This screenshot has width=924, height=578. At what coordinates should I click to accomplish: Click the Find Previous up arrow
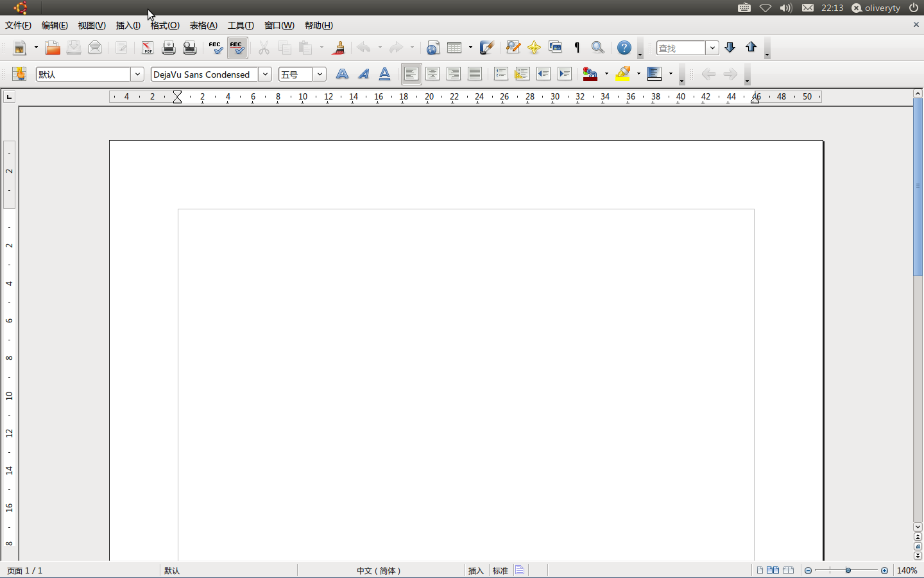(751, 48)
